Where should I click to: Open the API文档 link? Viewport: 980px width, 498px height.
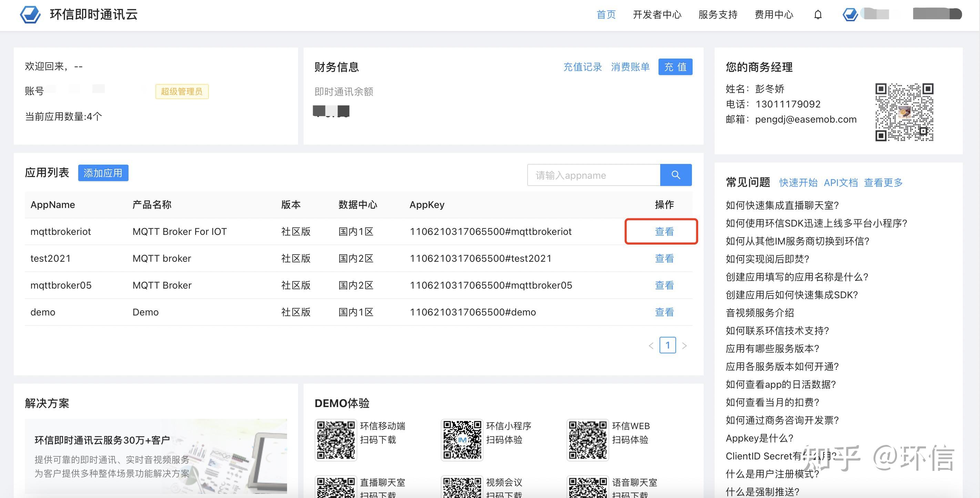click(x=840, y=183)
